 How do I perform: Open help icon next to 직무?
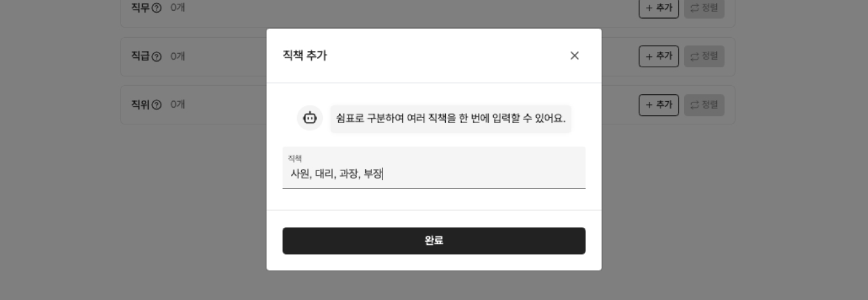[156, 8]
